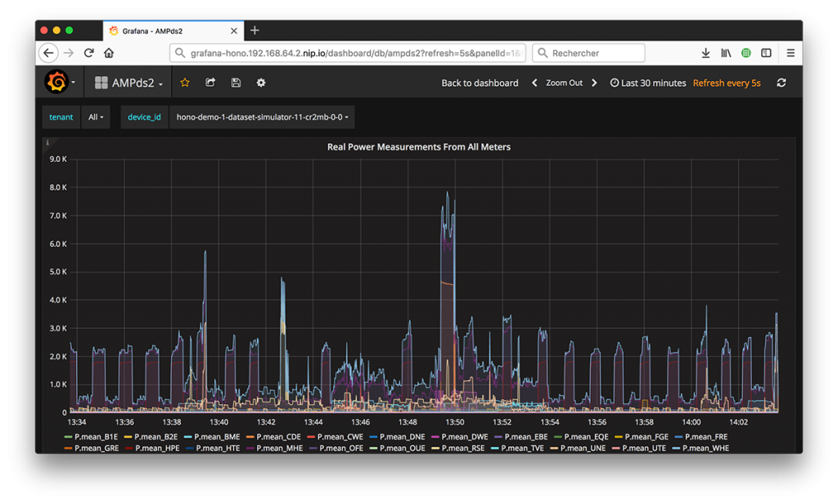
Task: Open the Grafana logo main menu
Action: click(x=57, y=83)
